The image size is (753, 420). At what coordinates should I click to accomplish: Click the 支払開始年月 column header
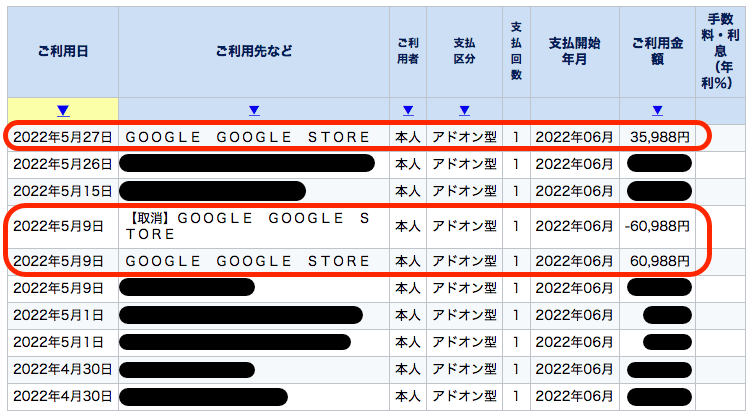tap(574, 51)
